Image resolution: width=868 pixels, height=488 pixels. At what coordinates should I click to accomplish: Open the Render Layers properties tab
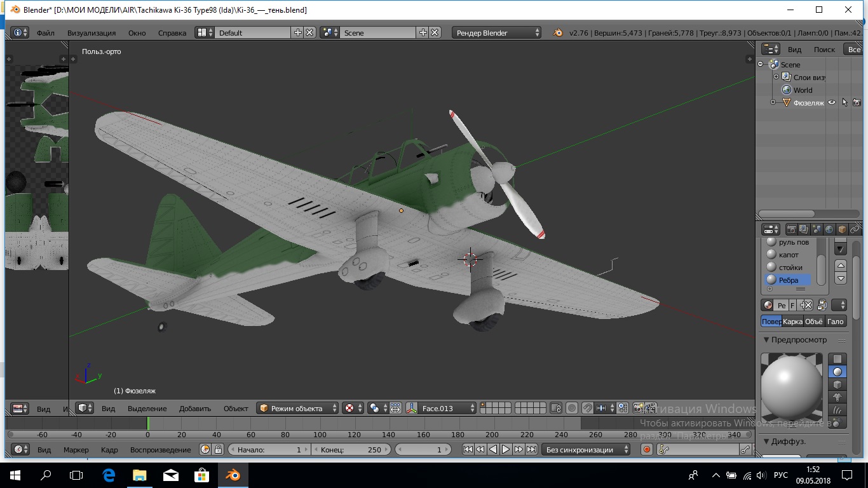pos(804,229)
